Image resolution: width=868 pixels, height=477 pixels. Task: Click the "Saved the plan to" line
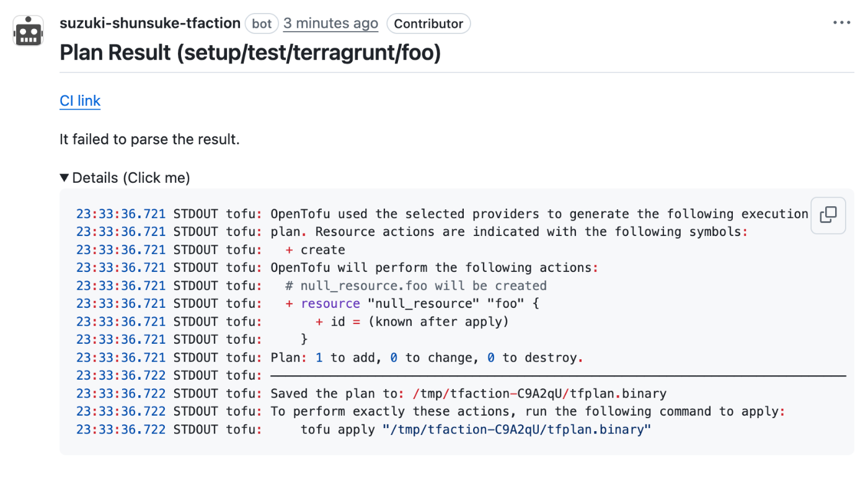468,393
